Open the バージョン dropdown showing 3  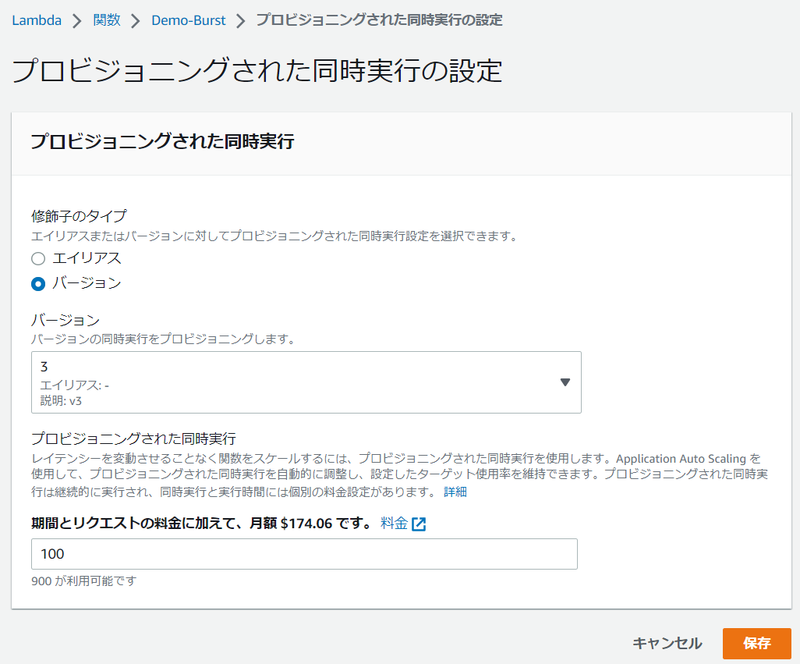pyautogui.click(x=306, y=382)
